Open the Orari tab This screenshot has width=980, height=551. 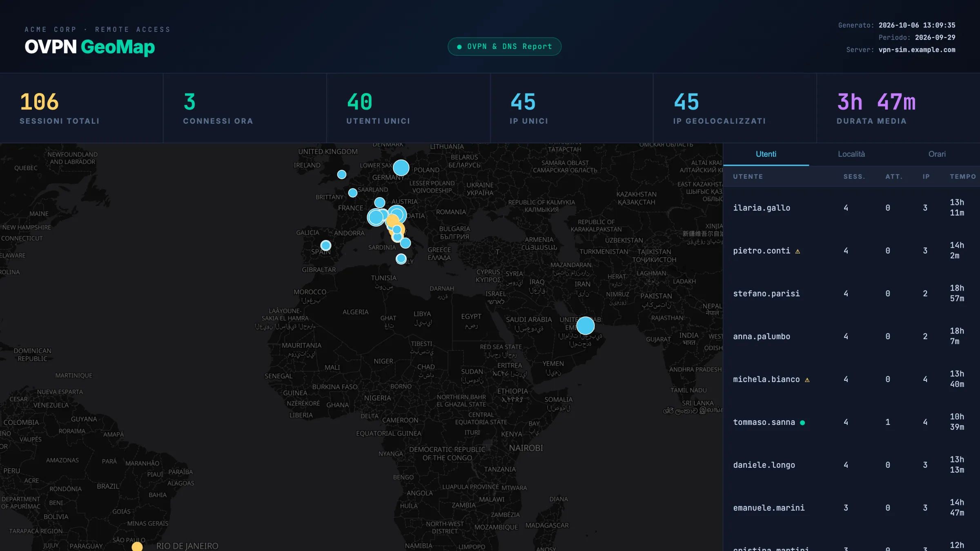[937, 154]
